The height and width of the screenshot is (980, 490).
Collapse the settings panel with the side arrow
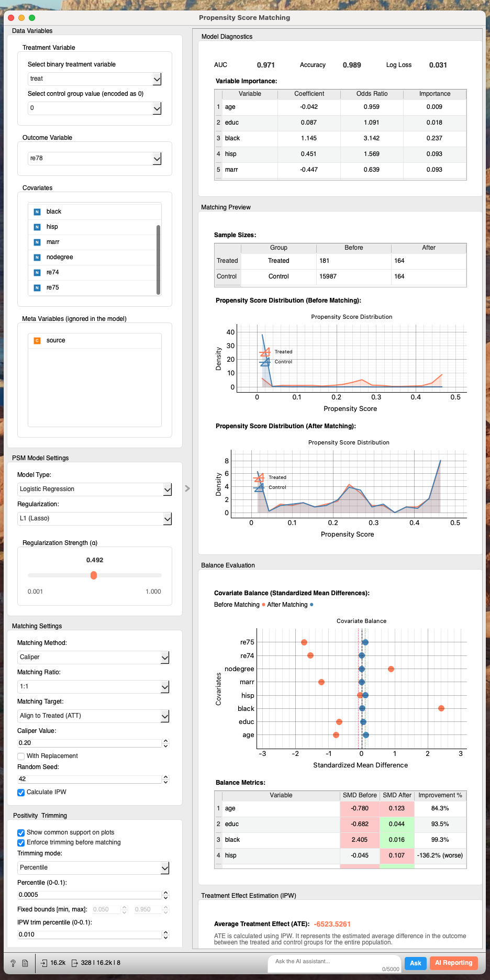click(x=187, y=488)
